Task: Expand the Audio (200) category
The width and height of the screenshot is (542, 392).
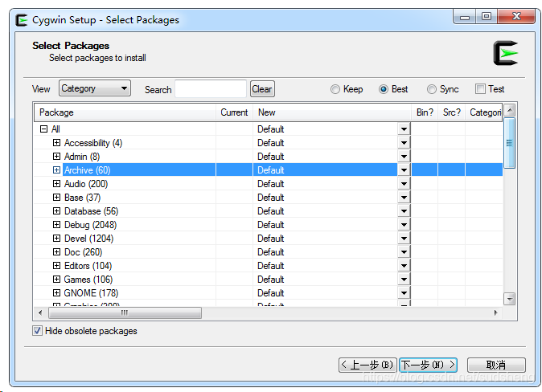Action: coord(56,184)
